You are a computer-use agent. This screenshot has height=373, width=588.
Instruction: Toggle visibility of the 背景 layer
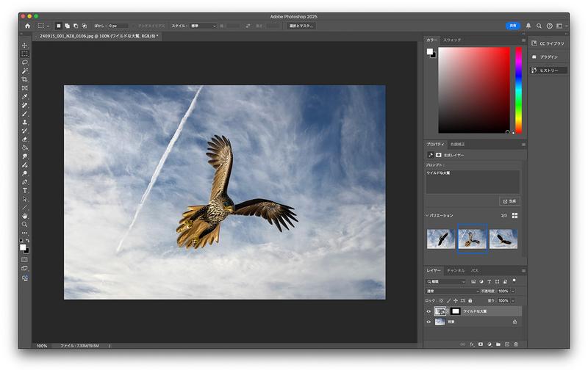[x=429, y=322]
